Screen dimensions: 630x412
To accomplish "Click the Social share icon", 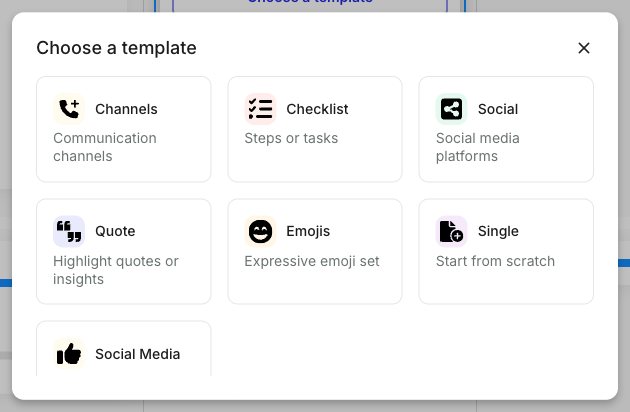I will coord(452,109).
